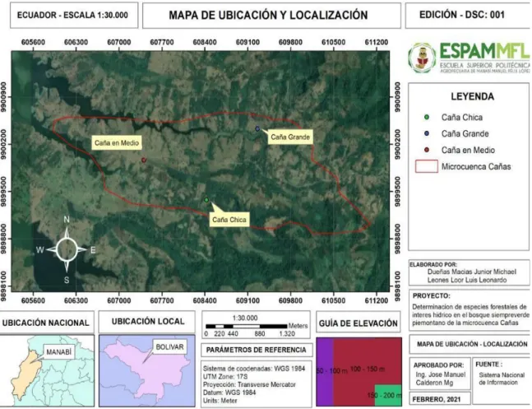Click the name Dueñas Macias Junior Michael
The width and height of the screenshot is (532, 409).
click(472, 272)
